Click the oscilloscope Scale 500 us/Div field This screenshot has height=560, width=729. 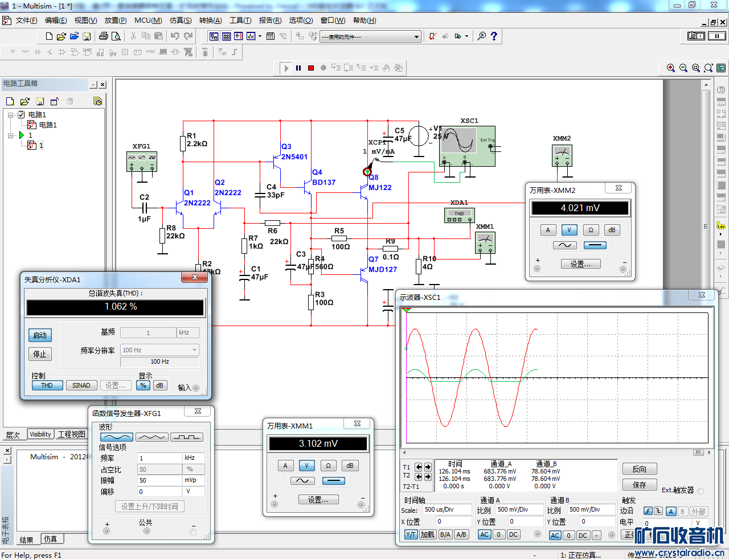click(447, 510)
